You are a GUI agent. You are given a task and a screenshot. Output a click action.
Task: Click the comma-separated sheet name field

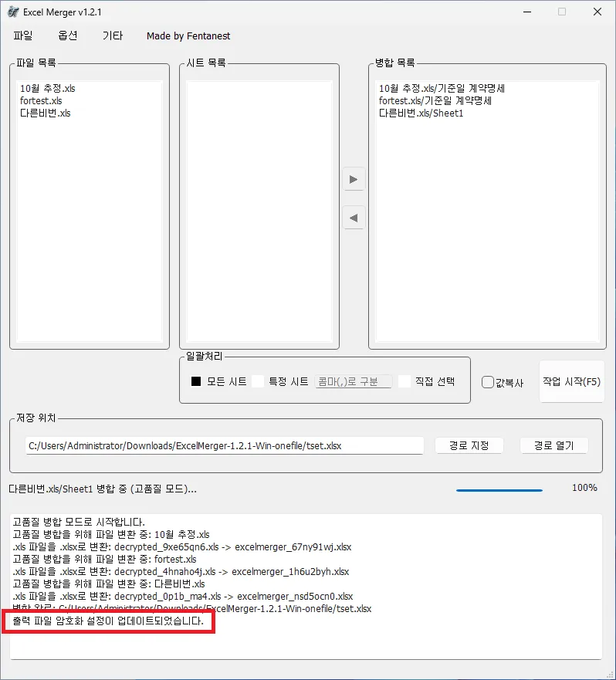[x=354, y=381]
